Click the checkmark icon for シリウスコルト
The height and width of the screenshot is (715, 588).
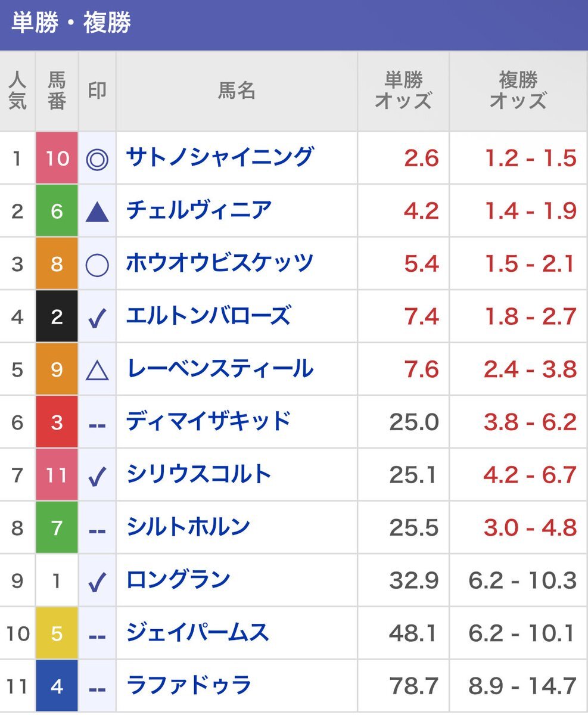(97, 475)
